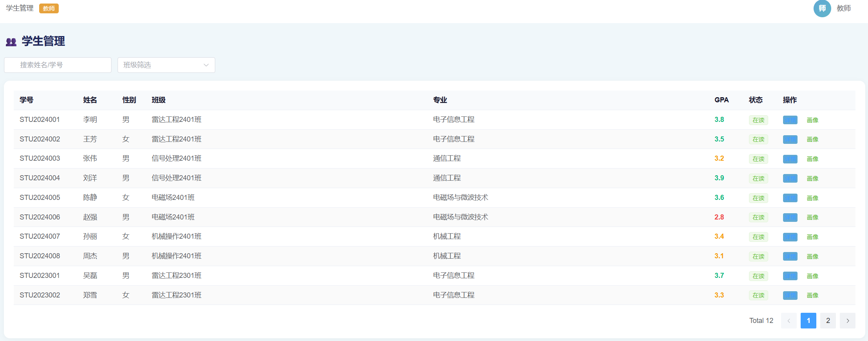Open 画像 for student 郑雪
The width and height of the screenshot is (868, 341).
(x=812, y=296)
